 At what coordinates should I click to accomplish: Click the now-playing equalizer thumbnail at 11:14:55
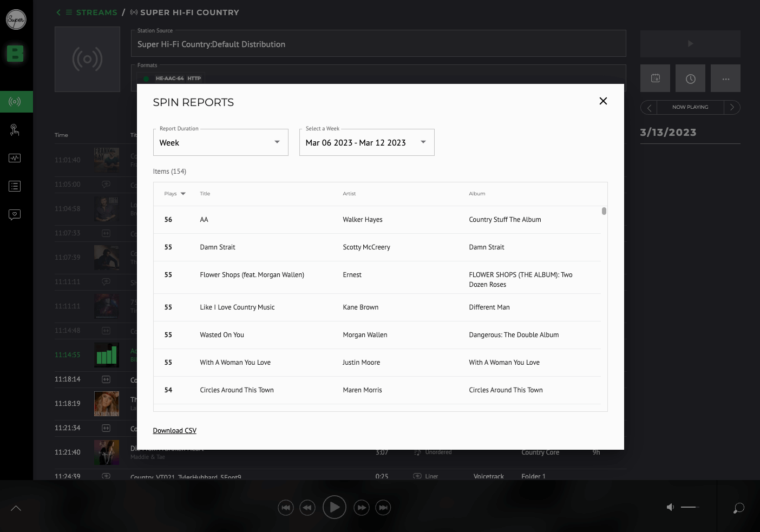pos(107,355)
